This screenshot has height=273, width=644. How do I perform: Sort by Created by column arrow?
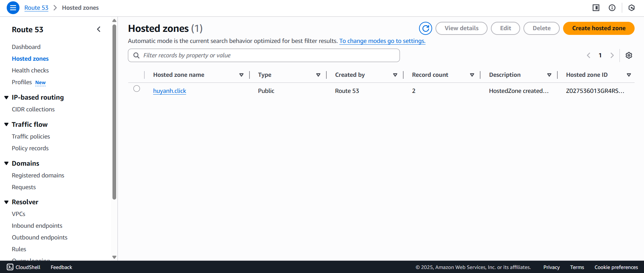(x=395, y=75)
